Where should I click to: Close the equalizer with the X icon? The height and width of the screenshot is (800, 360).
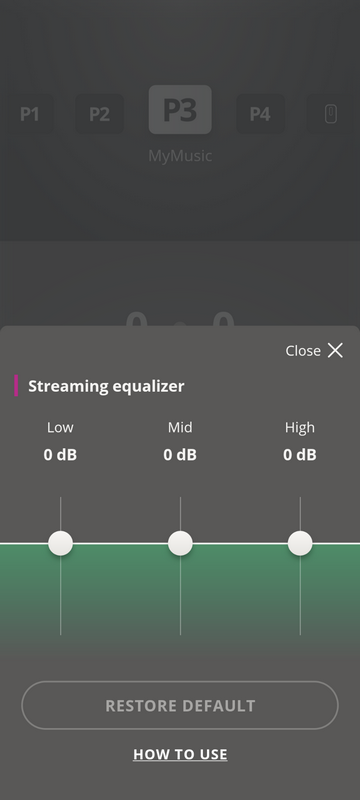pyautogui.click(x=335, y=351)
